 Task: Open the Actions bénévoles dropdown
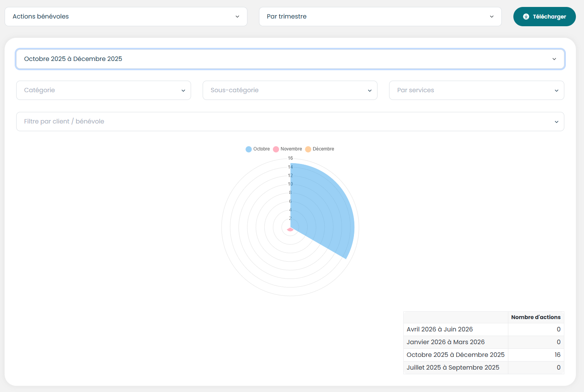pos(125,17)
